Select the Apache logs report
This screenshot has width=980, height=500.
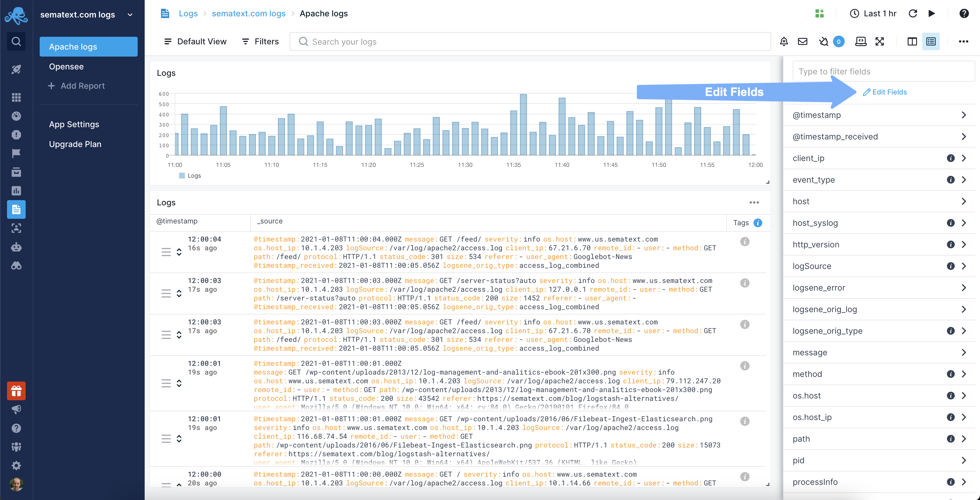tap(88, 46)
